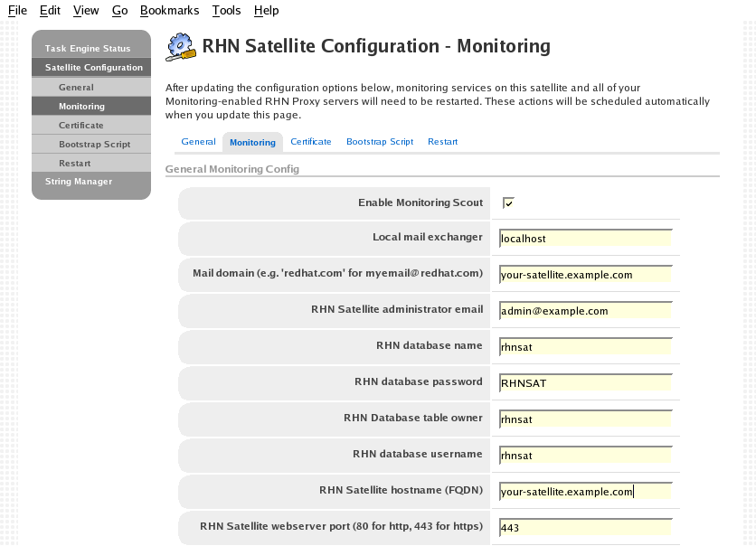Click the RHN Satellite Configuration gear icon

tap(181, 46)
